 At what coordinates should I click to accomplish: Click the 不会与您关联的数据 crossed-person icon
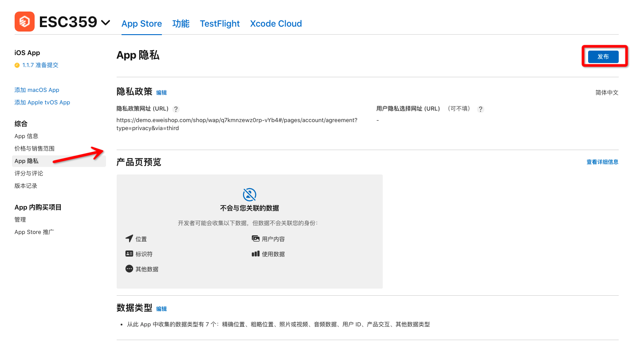[250, 194]
